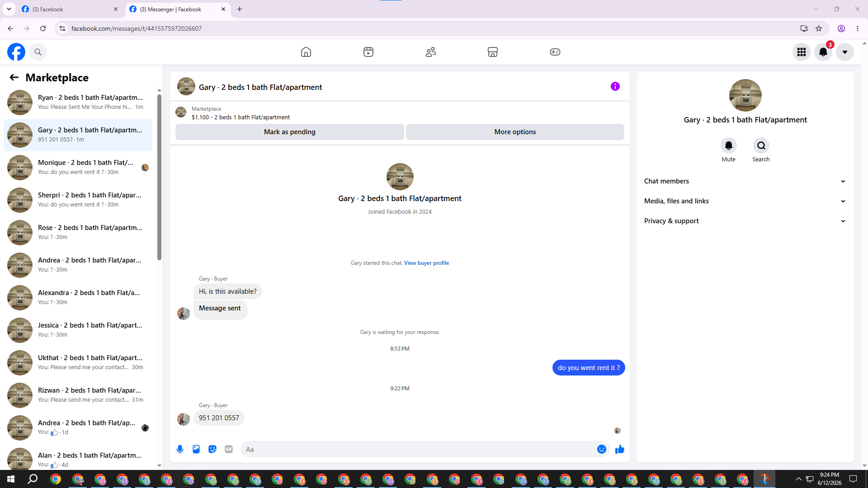Open Alexandra's apartment chat
The width and height of the screenshot is (868, 488).
tap(78, 298)
